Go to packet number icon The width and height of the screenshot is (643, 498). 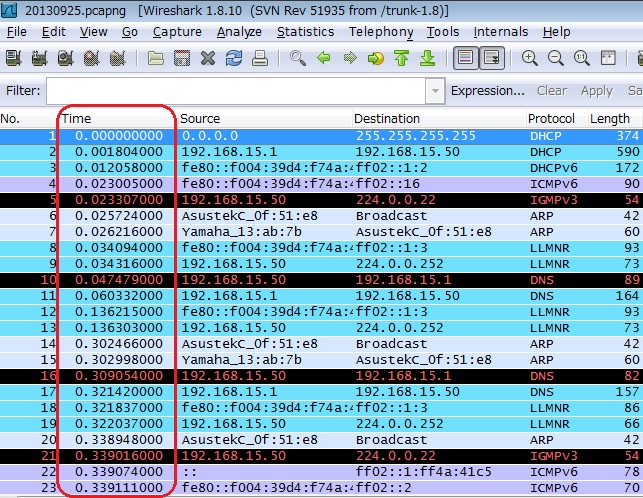(376, 58)
